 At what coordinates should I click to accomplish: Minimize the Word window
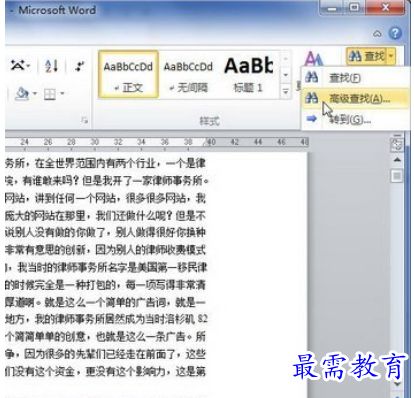[332, 8]
